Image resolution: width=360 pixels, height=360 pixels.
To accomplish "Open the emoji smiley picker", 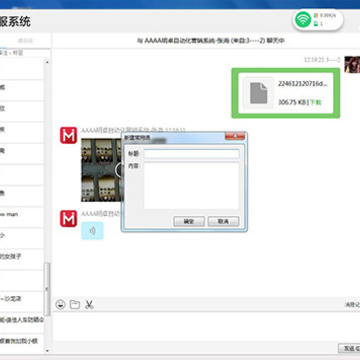I will (x=60, y=304).
